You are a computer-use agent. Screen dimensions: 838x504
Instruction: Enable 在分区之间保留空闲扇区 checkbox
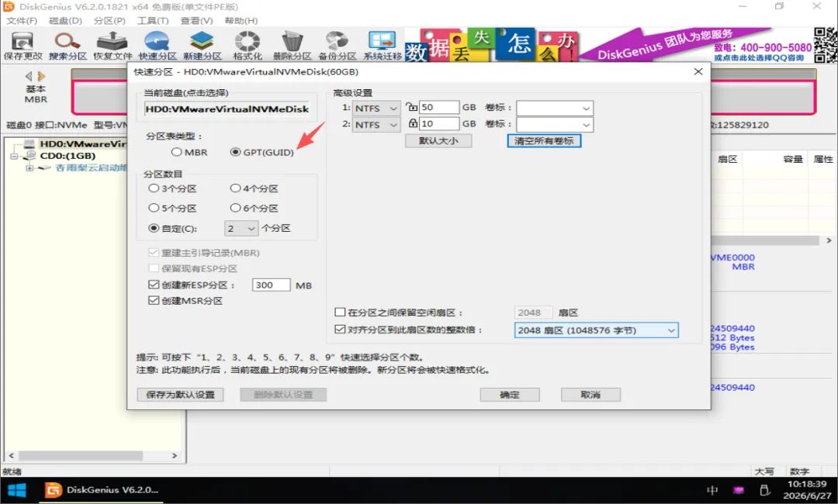[x=340, y=312]
